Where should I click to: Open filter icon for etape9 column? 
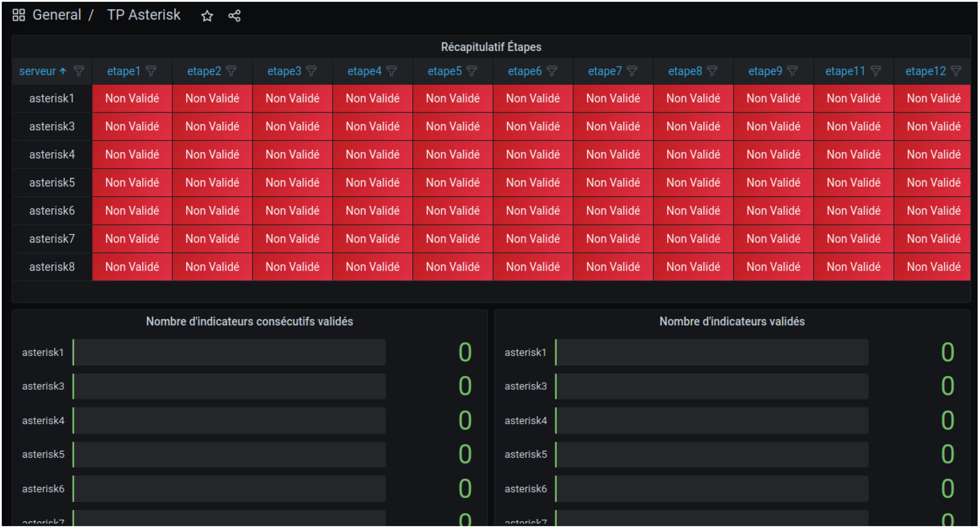(x=792, y=71)
